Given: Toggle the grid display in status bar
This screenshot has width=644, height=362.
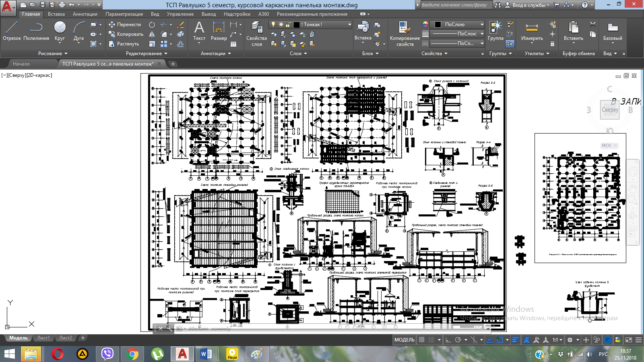Looking at the screenshot, I should [422, 340].
